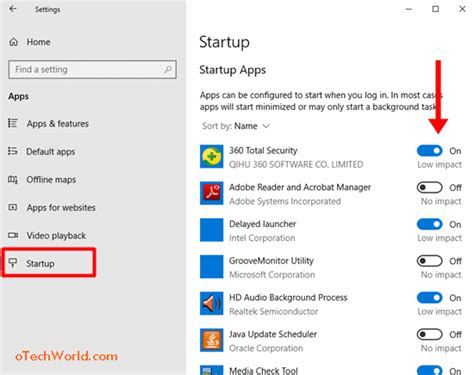Click Realtek Semiconductor publisher text
Screen dimensions: 474x375
273,311
